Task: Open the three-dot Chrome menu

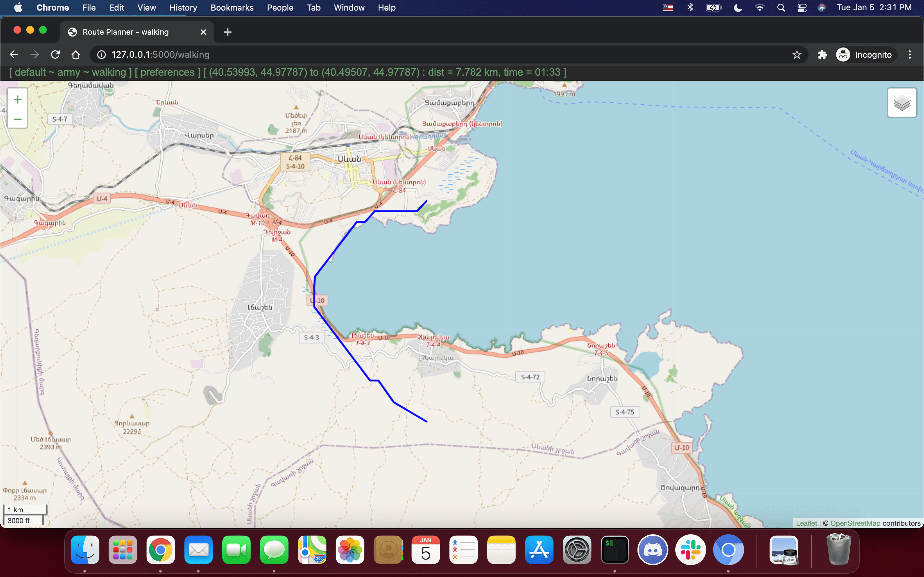Action: pyautogui.click(x=910, y=54)
